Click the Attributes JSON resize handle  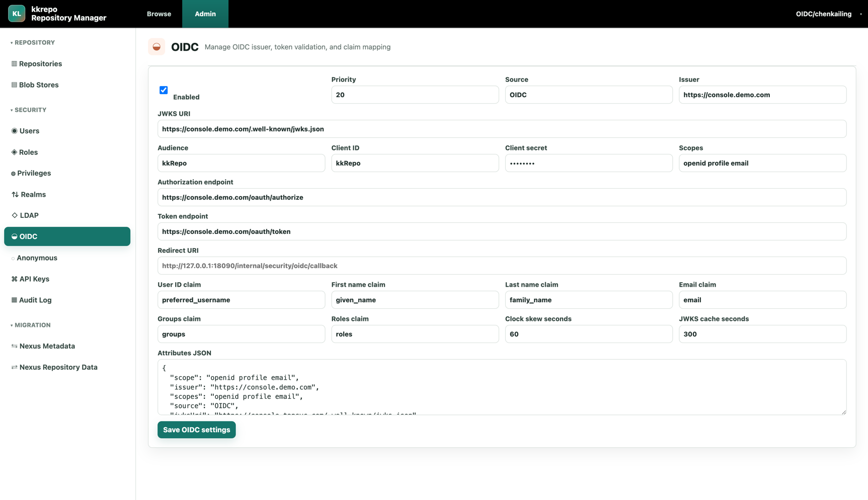point(843,412)
